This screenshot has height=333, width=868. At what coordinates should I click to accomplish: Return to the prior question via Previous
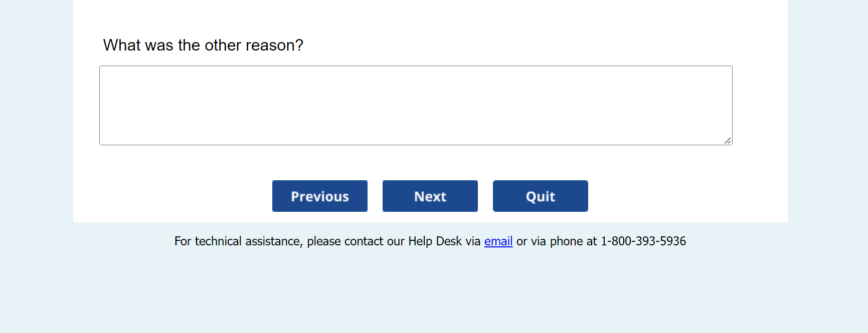pyautogui.click(x=320, y=196)
